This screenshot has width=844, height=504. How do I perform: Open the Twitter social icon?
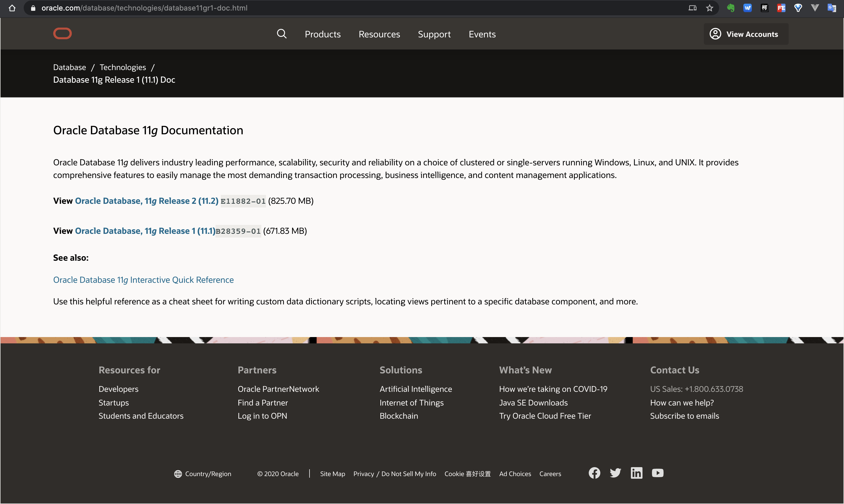tap(615, 473)
